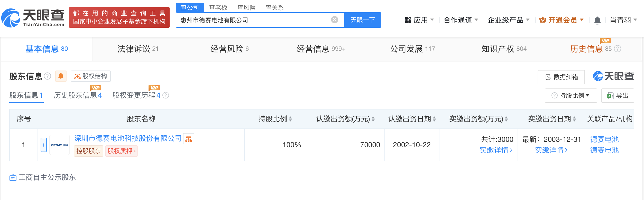Export shareholder data with 导出 button
The image size is (644, 200).
618,96
